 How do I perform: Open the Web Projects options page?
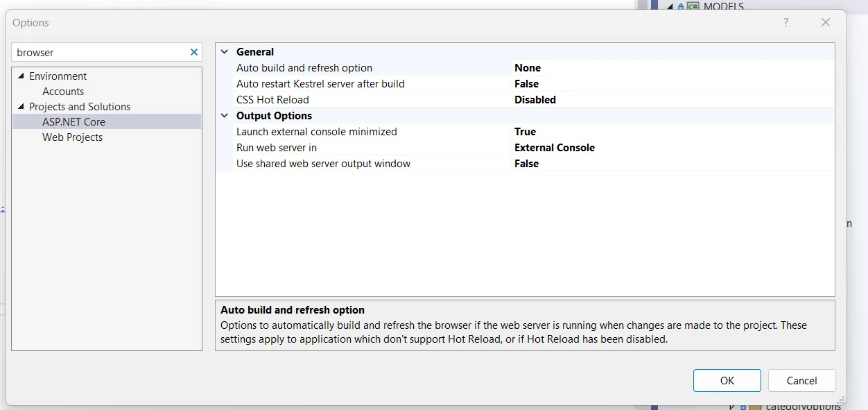pyautogui.click(x=72, y=137)
